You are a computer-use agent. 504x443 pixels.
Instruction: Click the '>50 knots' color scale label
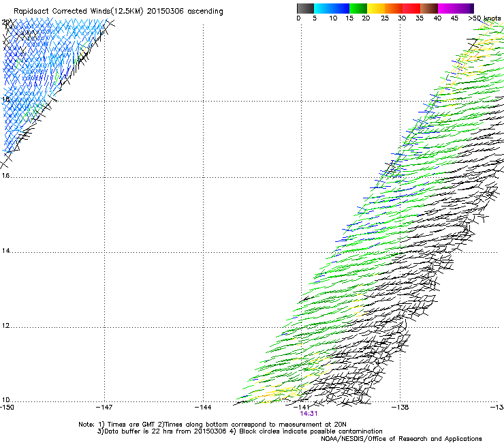point(484,18)
